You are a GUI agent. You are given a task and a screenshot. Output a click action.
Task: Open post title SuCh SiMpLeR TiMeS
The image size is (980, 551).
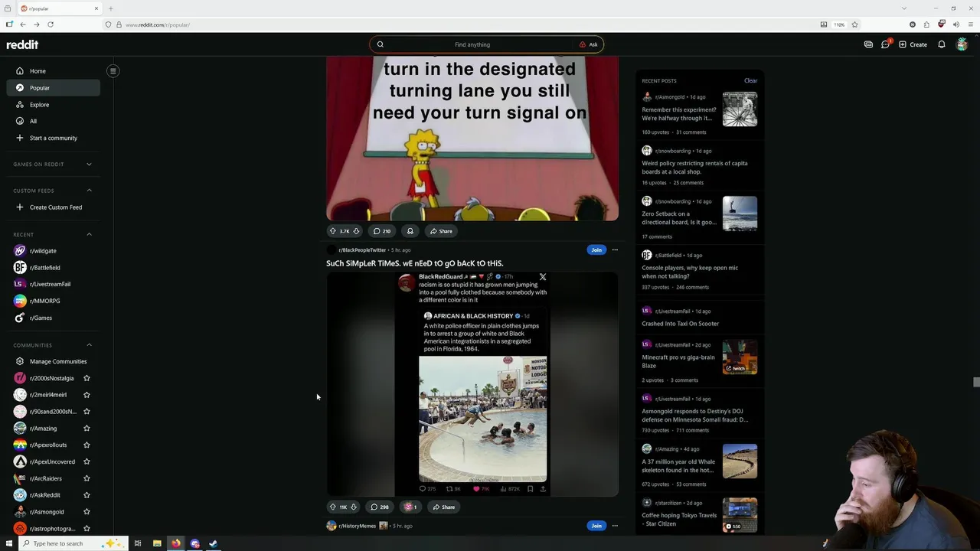pos(415,263)
